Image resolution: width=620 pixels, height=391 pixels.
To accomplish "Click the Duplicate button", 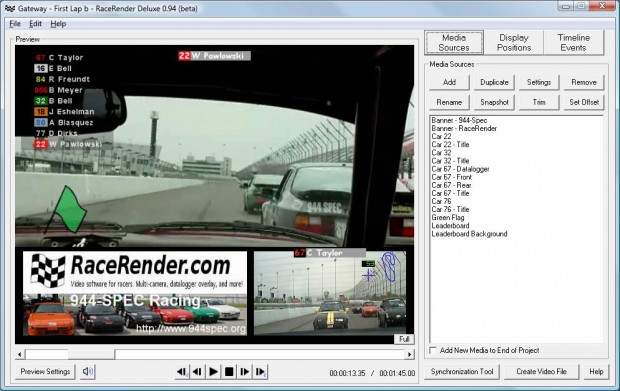I will point(494,82).
